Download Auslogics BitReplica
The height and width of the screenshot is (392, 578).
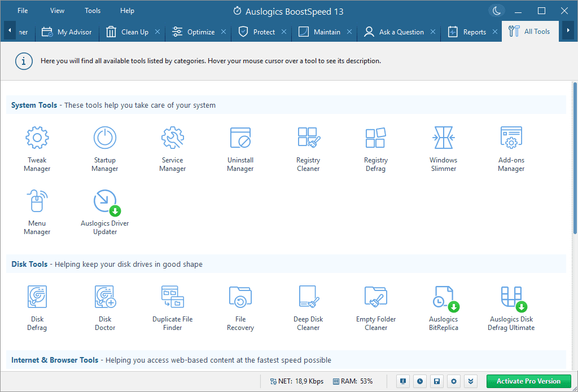[x=444, y=308]
